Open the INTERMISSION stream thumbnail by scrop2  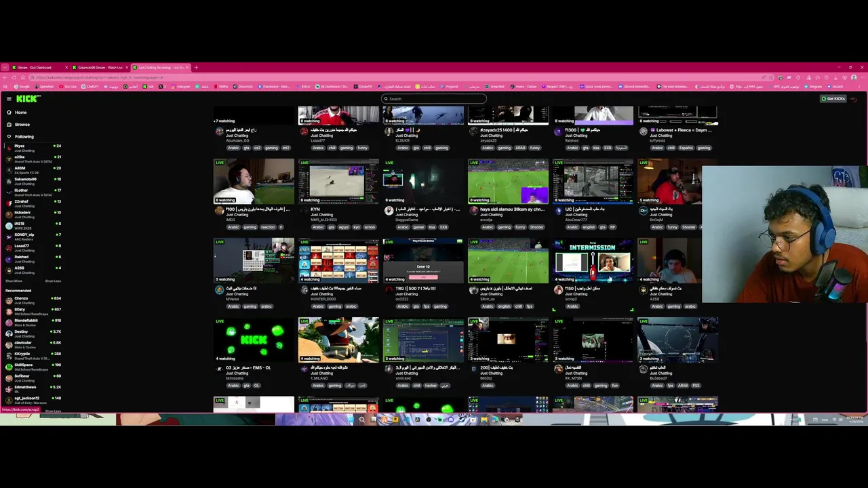pyautogui.click(x=593, y=261)
